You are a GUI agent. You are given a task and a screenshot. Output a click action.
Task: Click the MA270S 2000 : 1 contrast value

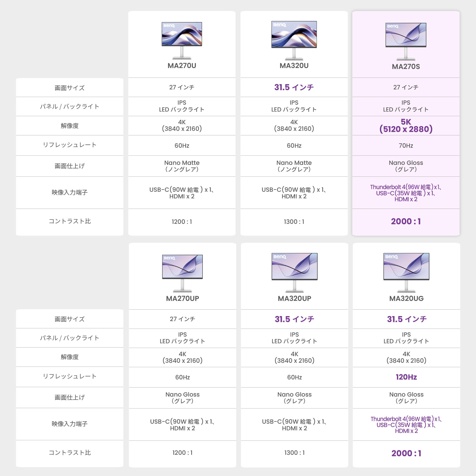(406, 221)
